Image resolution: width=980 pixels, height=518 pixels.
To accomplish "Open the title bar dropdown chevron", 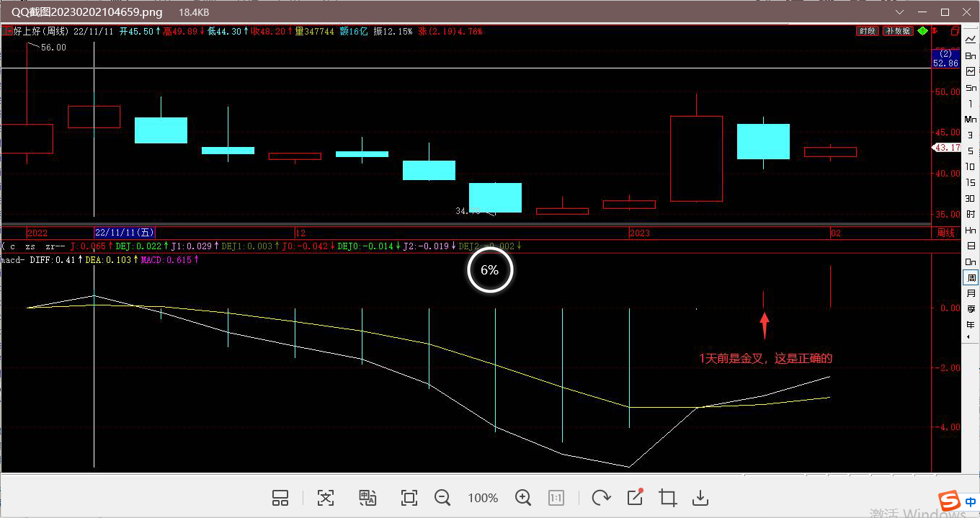I will (899, 12).
